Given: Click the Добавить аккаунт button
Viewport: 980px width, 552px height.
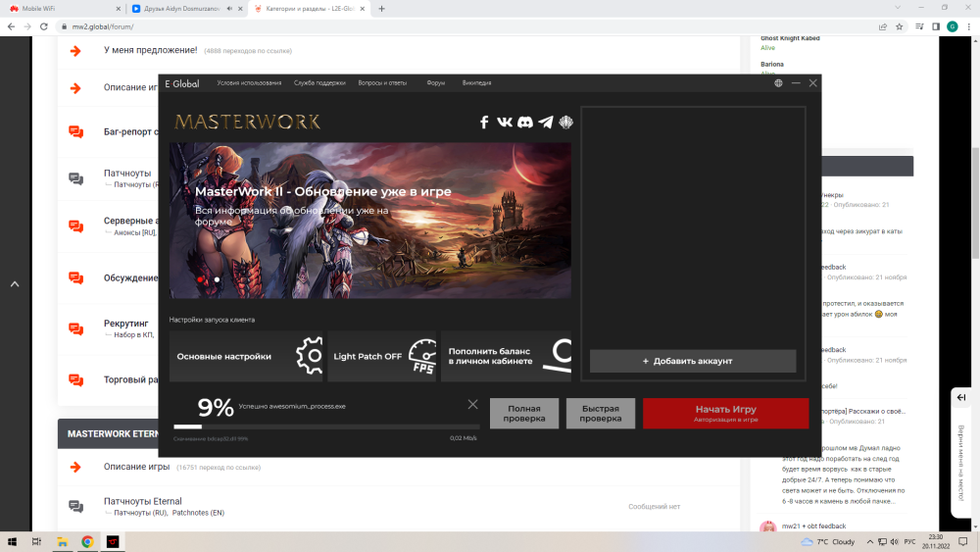Looking at the screenshot, I should click(693, 361).
